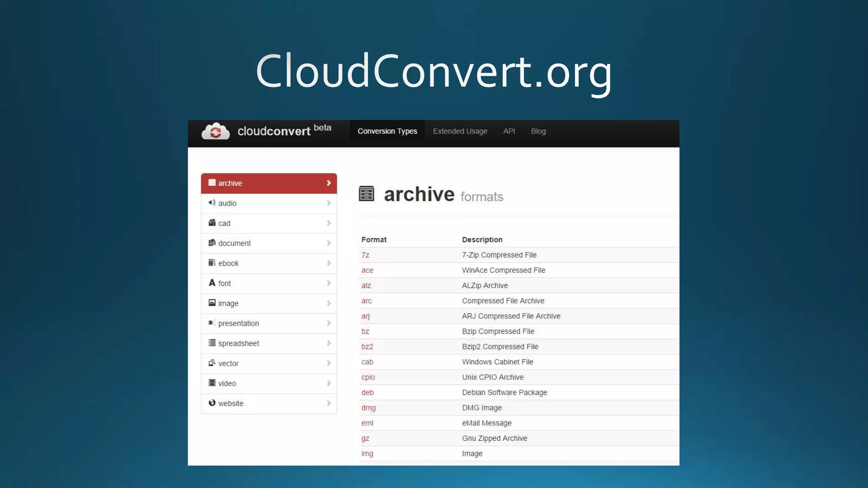Image resolution: width=868 pixels, height=488 pixels.
Task: Click the website globe icon
Action: (x=212, y=402)
